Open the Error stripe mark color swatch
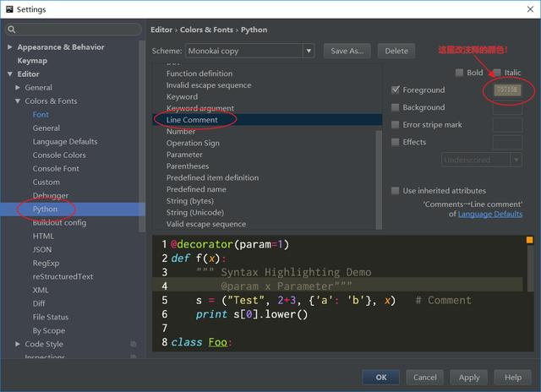 tap(507, 124)
